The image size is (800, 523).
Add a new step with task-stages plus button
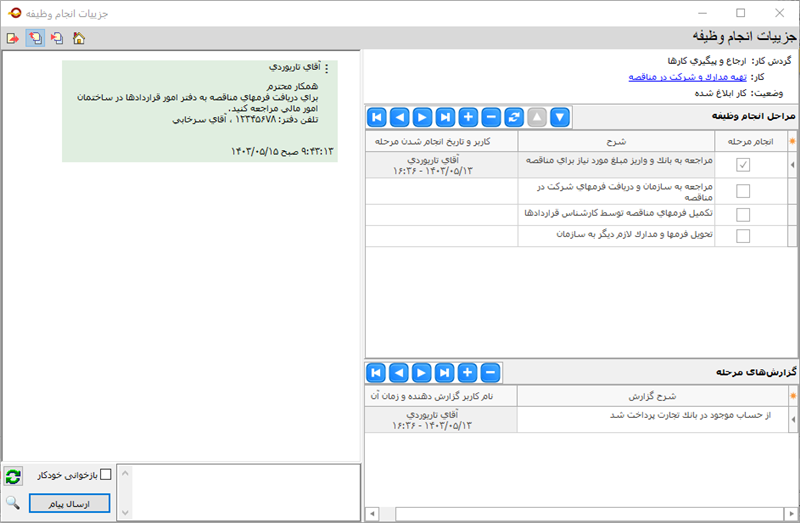(x=468, y=117)
